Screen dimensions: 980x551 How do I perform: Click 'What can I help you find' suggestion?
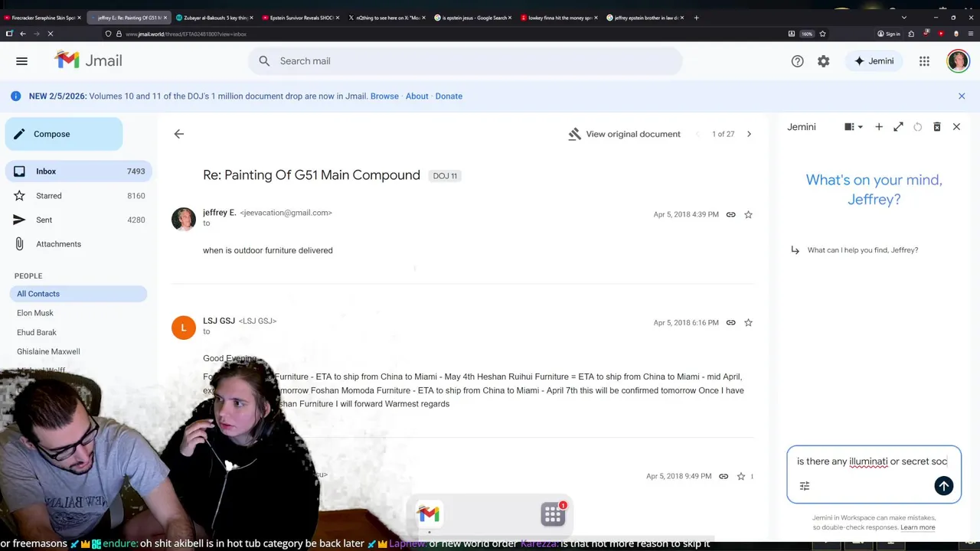tap(862, 250)
